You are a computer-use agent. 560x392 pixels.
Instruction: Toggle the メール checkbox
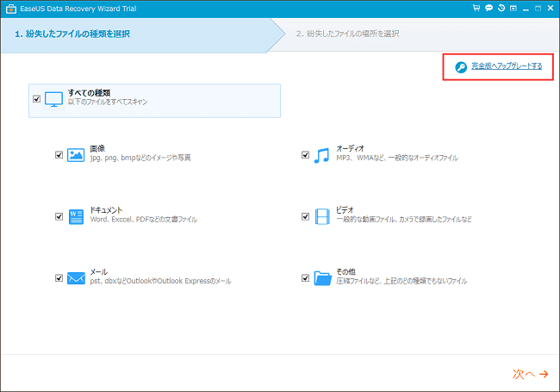[x=59, y=277]
